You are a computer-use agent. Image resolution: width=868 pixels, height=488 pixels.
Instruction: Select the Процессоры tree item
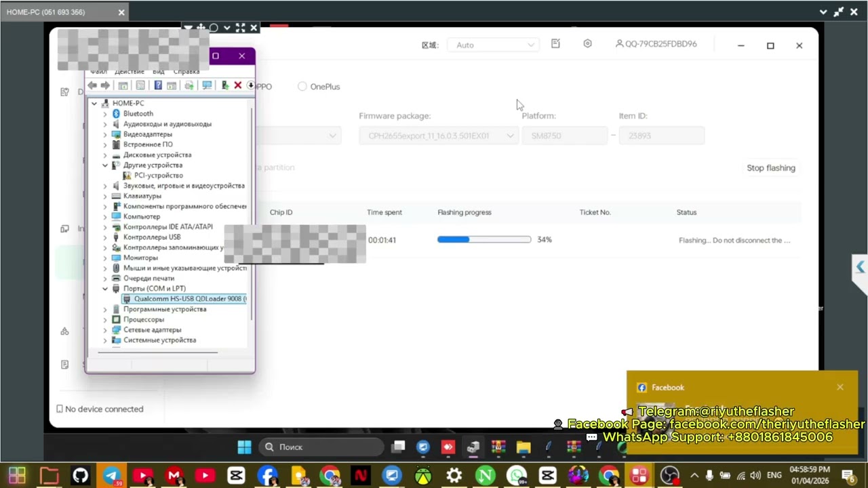(143, 319)
